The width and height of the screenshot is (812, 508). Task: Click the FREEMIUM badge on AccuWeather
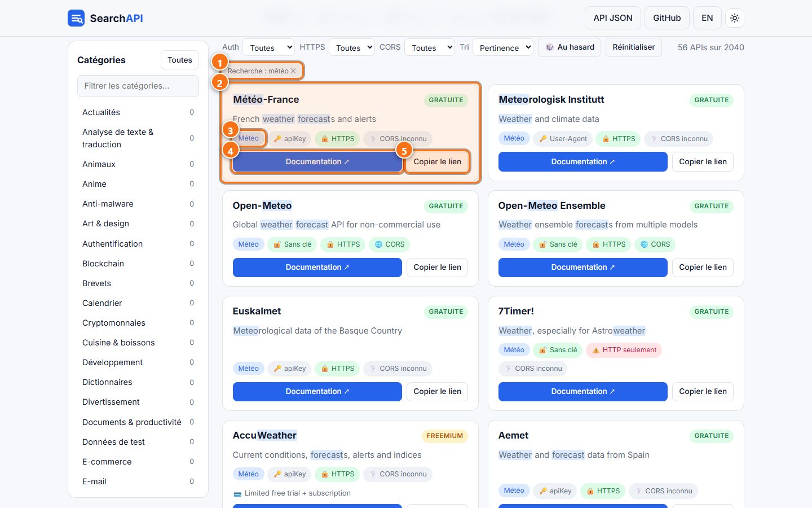pos(445,436)
